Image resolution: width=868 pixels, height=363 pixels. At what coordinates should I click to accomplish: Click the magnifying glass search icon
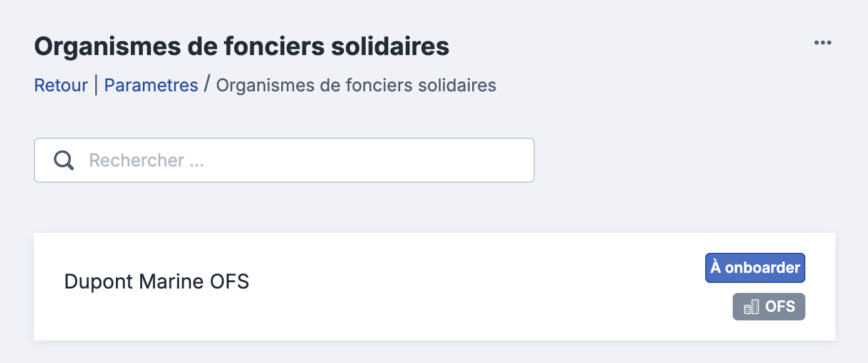click(64, 160)
